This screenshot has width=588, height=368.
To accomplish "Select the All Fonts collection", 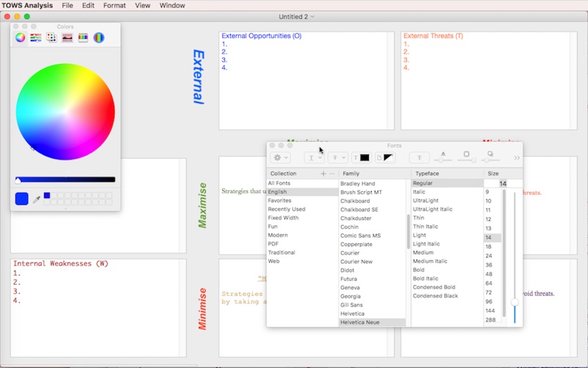I will click(x=302, y=183).
